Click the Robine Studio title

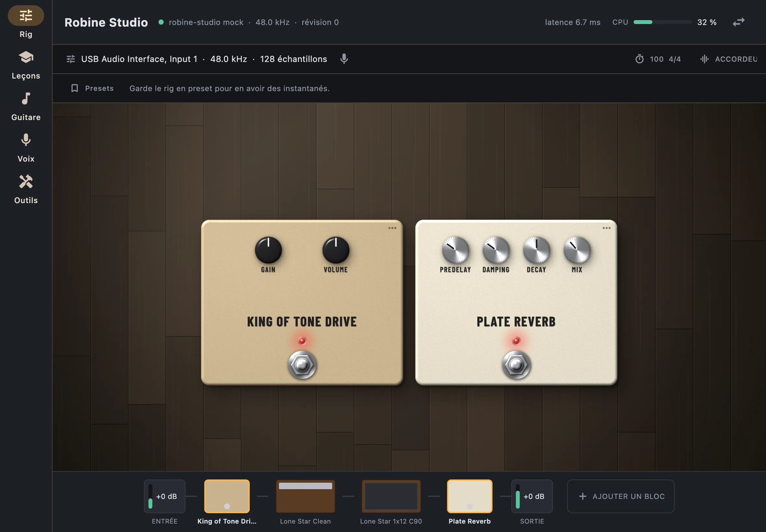click(x=106, y=22)
